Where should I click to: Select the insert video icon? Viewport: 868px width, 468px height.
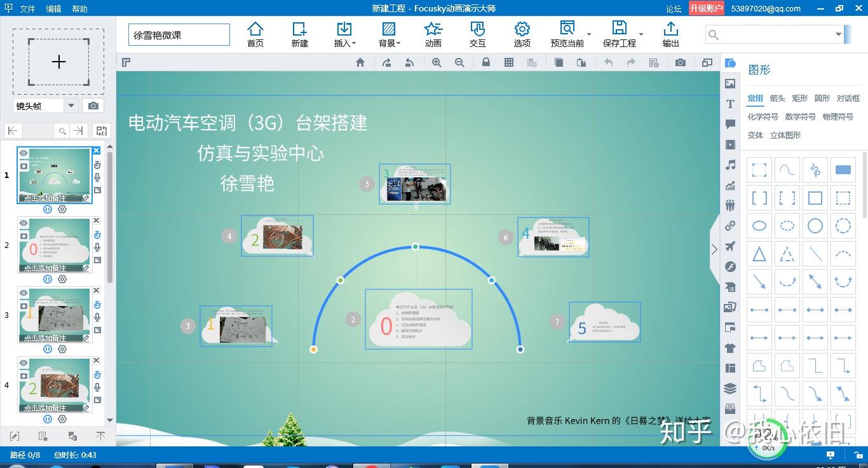(730, 144)
